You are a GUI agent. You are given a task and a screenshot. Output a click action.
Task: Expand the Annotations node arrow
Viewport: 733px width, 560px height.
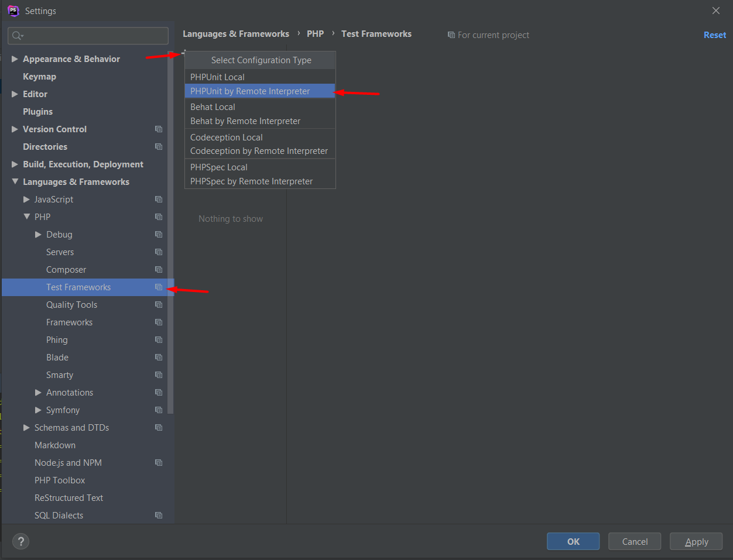pos(38,392)
